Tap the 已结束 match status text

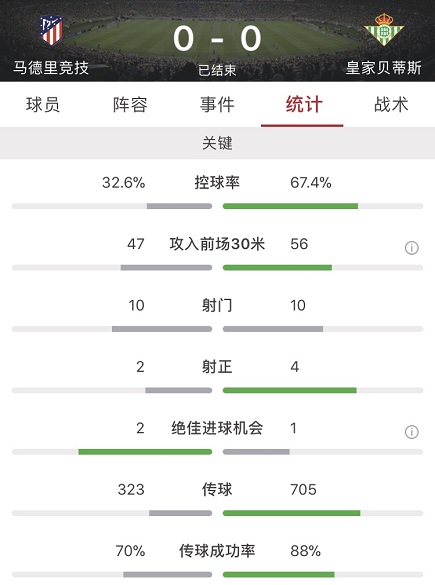click(217, 70)
